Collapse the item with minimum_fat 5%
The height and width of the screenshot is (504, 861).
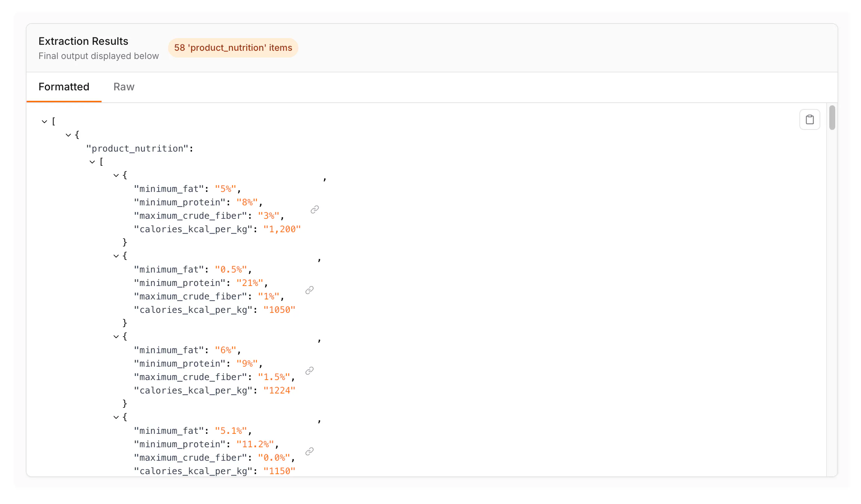pyautogui.click(x=116, y=175)
